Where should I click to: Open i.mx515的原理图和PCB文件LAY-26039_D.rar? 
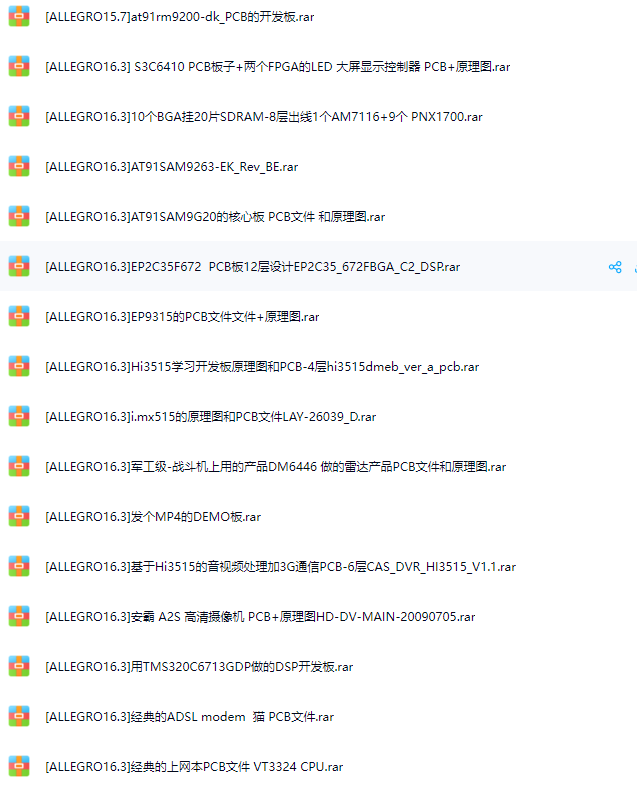(x=211, y=417)
